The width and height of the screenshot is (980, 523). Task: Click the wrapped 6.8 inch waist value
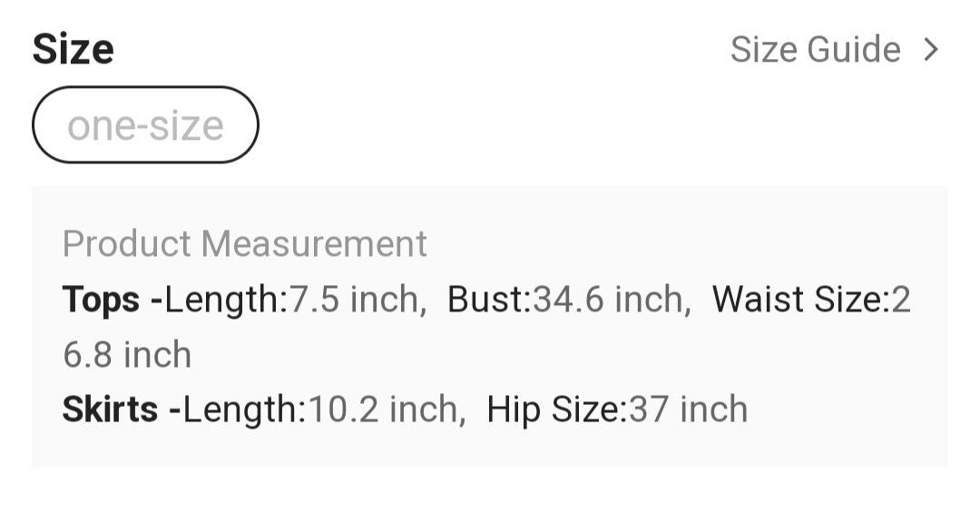point(127,354)
